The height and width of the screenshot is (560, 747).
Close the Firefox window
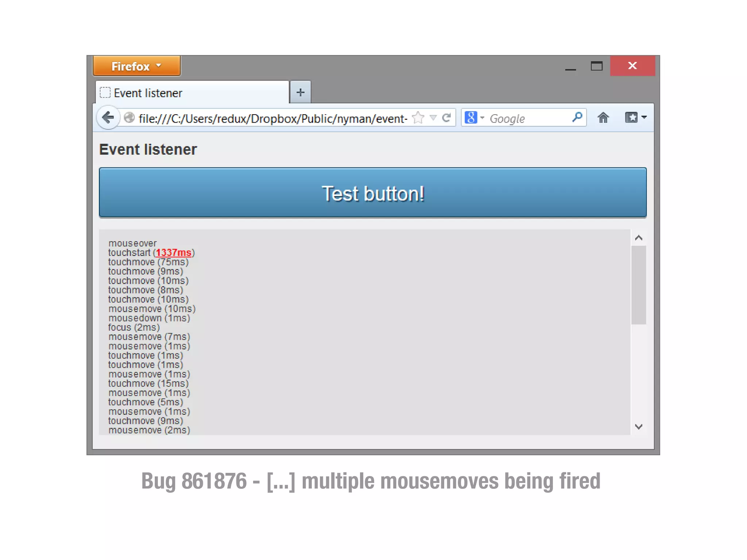click(632, 66)
